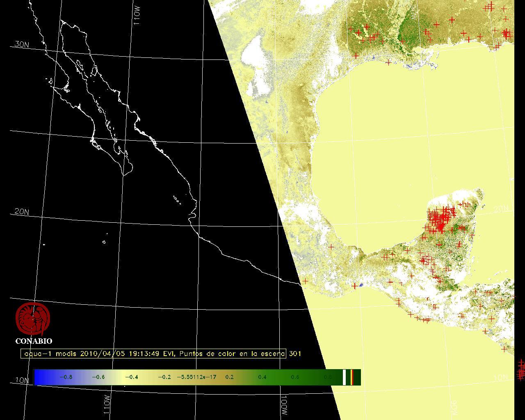
Task: Click the aqua-1 modis caption box
Action: pos(153,354)
